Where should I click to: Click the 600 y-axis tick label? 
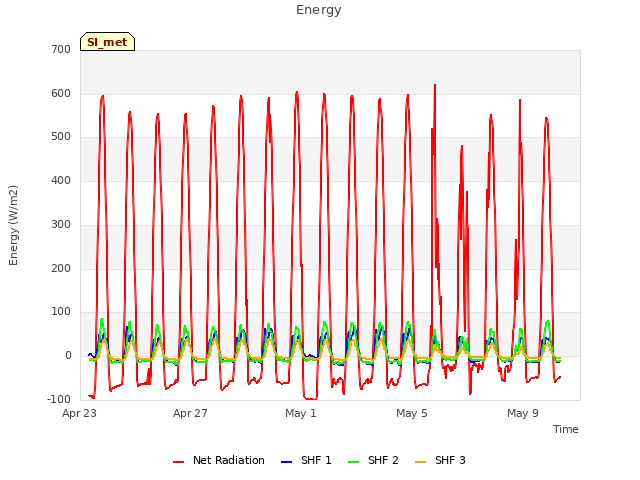click(61, 93)
